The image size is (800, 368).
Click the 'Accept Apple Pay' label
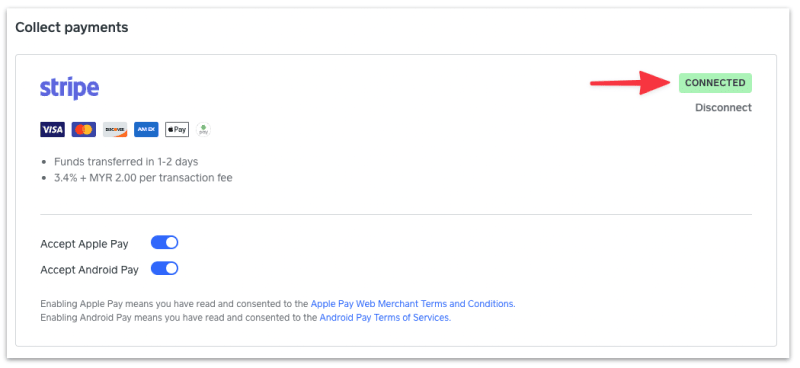click(x=84, y=244)
